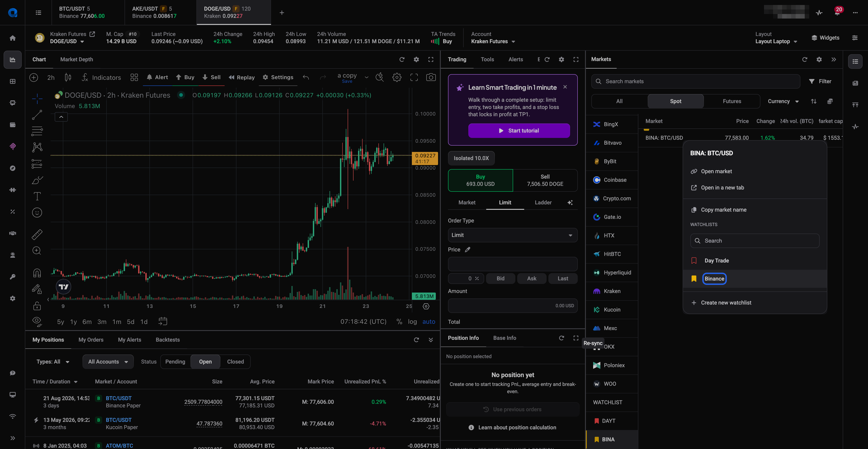The width and height of the screenshot is (868, 449).
Task: Open the Kraken Futures account dropdown
Action: [493, 41]
